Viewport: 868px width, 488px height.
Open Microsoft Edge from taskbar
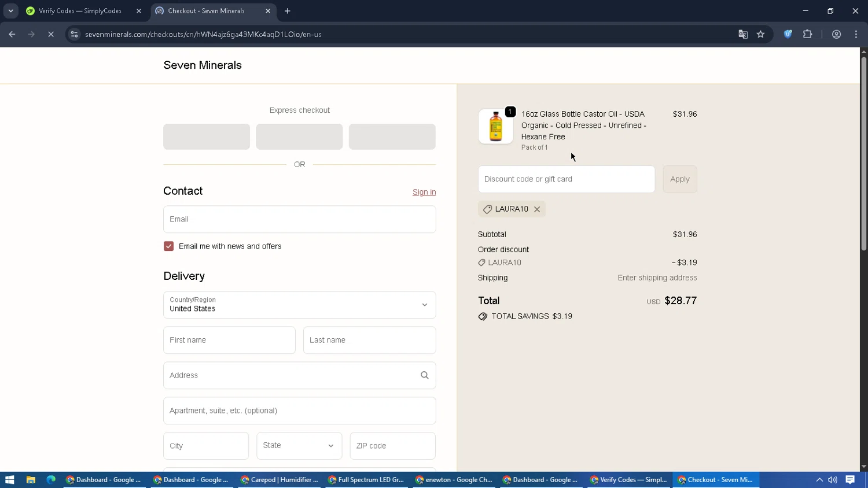(51, 480)
